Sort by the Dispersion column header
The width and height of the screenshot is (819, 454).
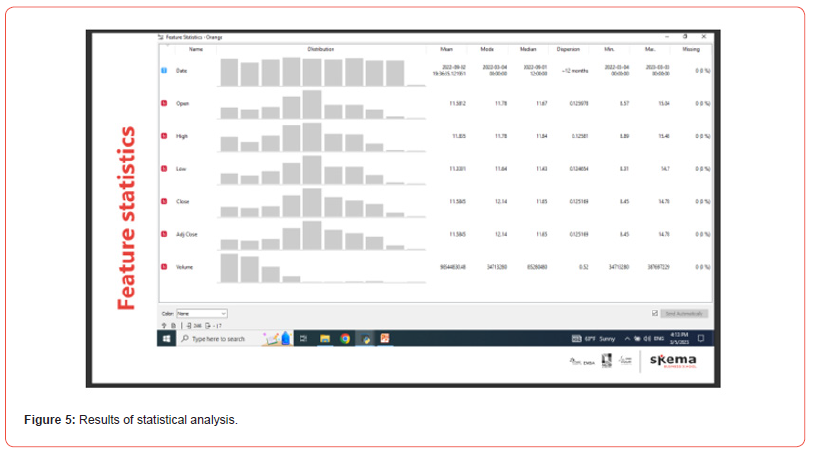click(x=568, y=49)
